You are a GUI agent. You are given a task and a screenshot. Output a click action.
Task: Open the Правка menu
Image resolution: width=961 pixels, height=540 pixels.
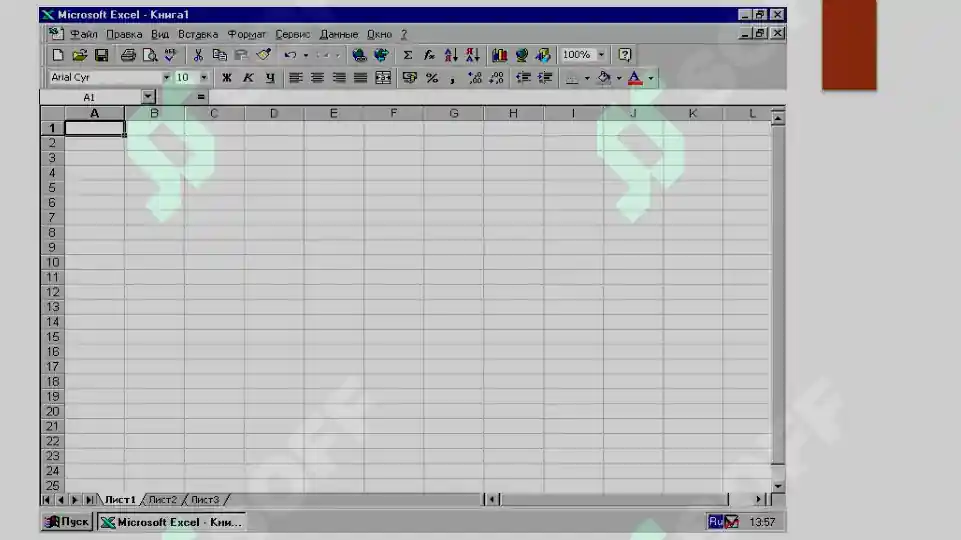[x=124, y=34]
